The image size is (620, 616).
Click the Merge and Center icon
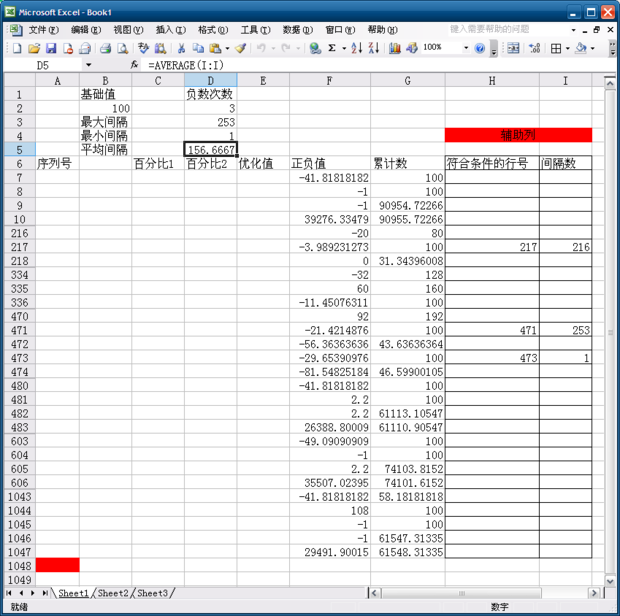point(513,48)
